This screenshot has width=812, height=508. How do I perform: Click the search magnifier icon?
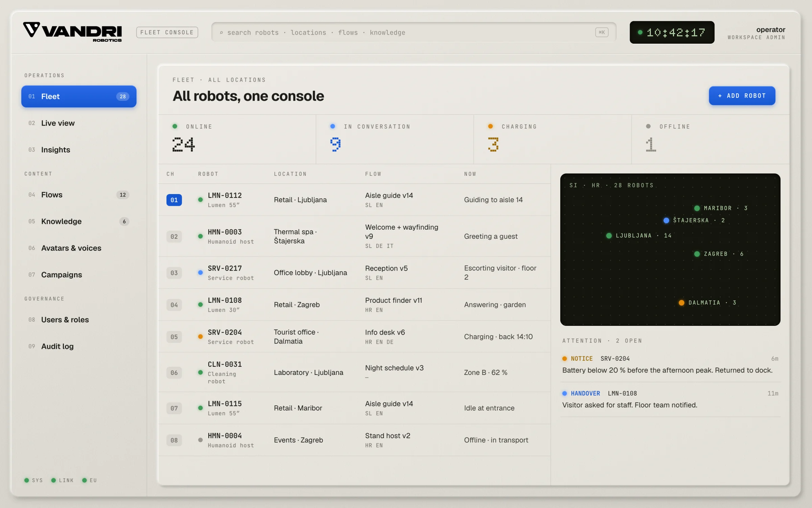click(221, 33)
